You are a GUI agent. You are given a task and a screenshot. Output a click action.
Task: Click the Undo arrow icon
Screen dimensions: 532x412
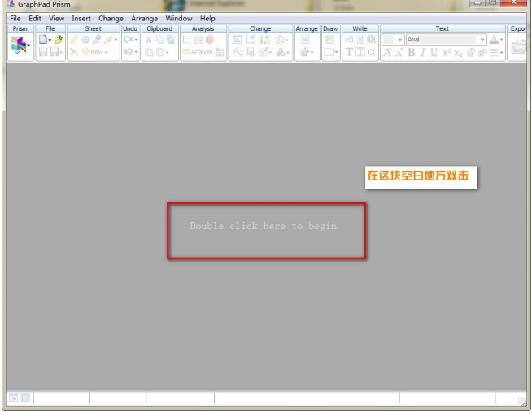(129, 52)
